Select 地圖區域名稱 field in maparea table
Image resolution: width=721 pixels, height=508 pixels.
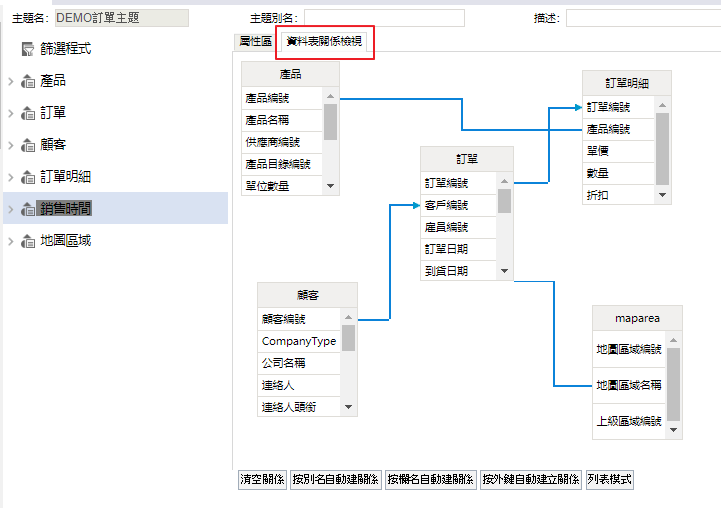pyautogui.click(x=627, y=385)
